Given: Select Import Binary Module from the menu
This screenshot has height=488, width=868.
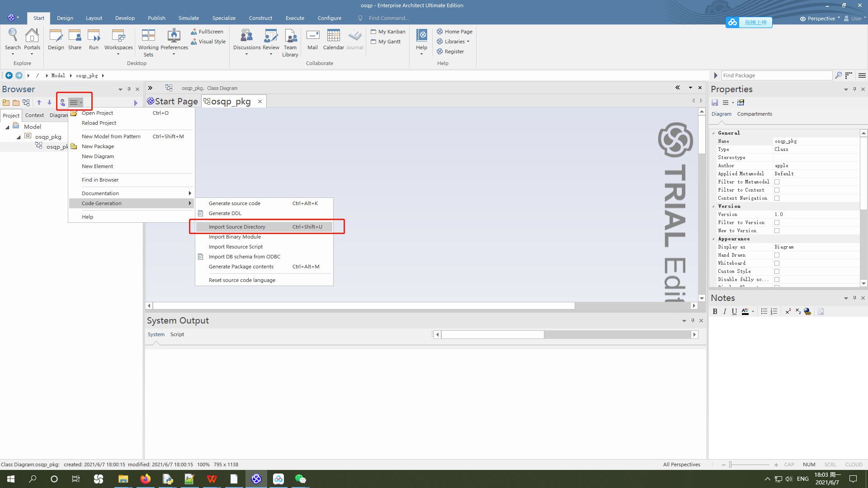Looking at the screenshot, I should [234, 236].
